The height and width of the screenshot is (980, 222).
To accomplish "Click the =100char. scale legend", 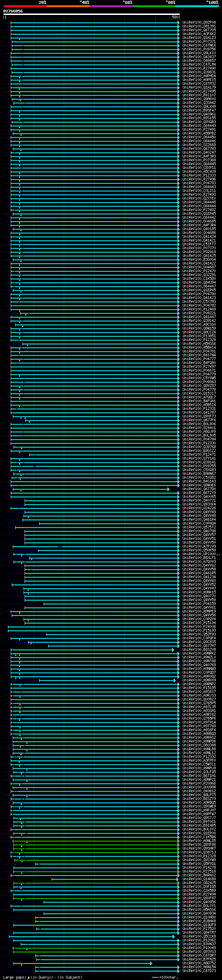I will 165,977.
